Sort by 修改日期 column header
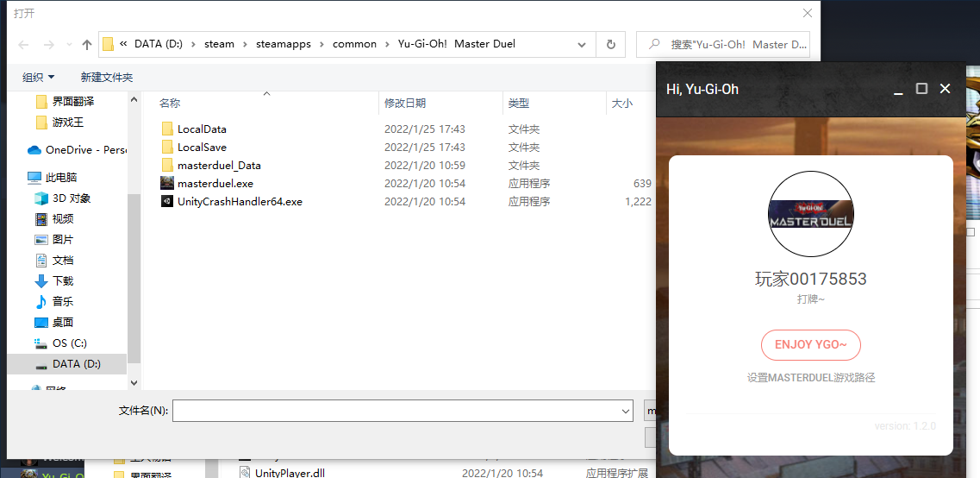980x478 pixels. tap(405, 104)
